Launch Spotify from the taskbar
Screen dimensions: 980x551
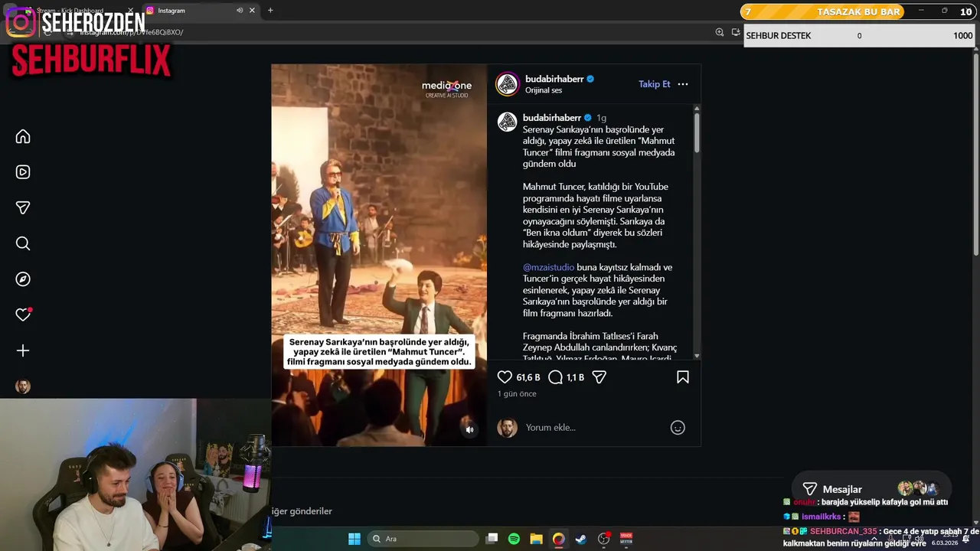[x=514, y=539]
